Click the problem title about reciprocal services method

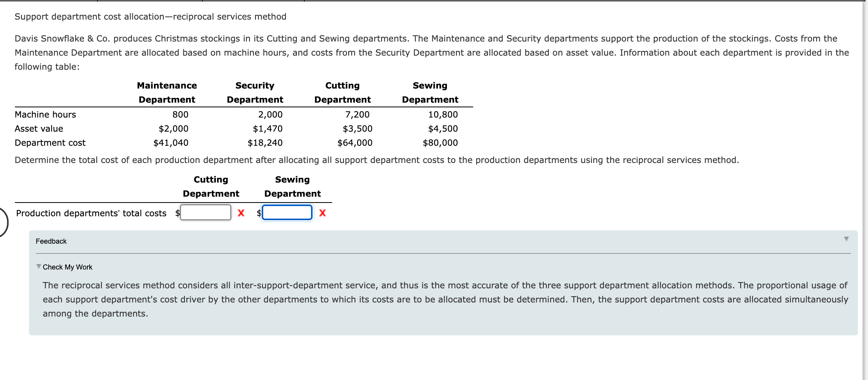[150, 16]
